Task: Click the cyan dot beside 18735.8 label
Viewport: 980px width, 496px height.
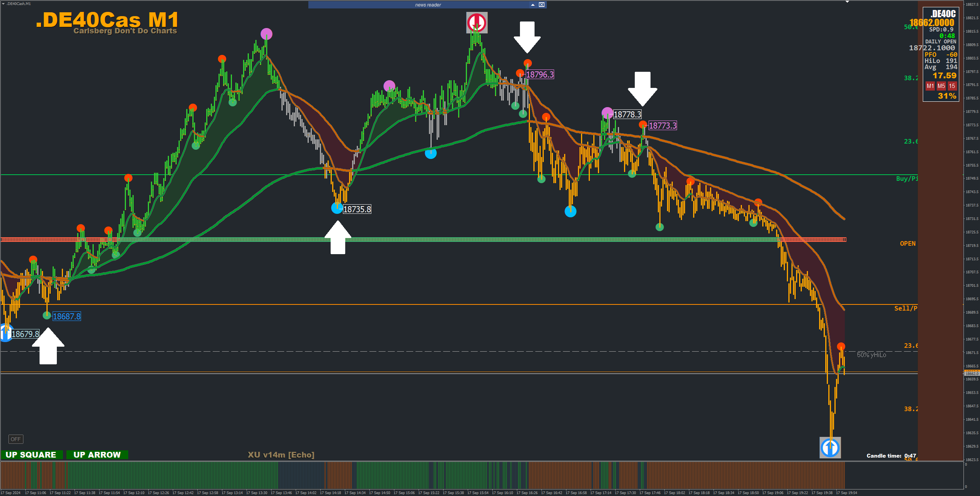Action: pyautogui.click(x=337, y=208)
